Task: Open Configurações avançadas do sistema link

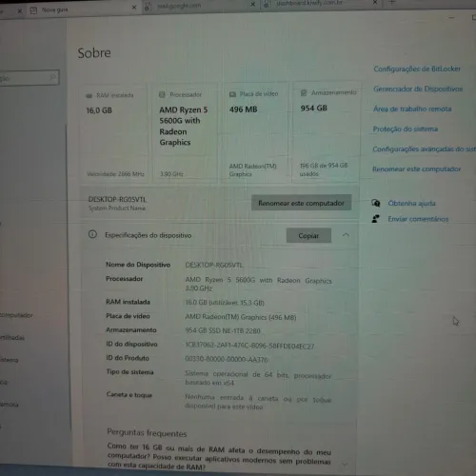Action: click(x=424, y=149)
